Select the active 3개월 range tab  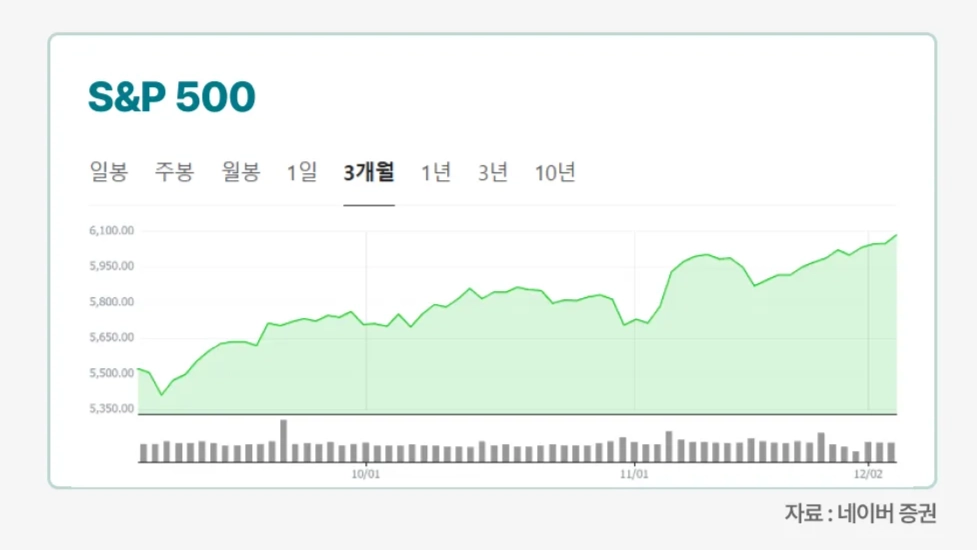pos(368,172)
